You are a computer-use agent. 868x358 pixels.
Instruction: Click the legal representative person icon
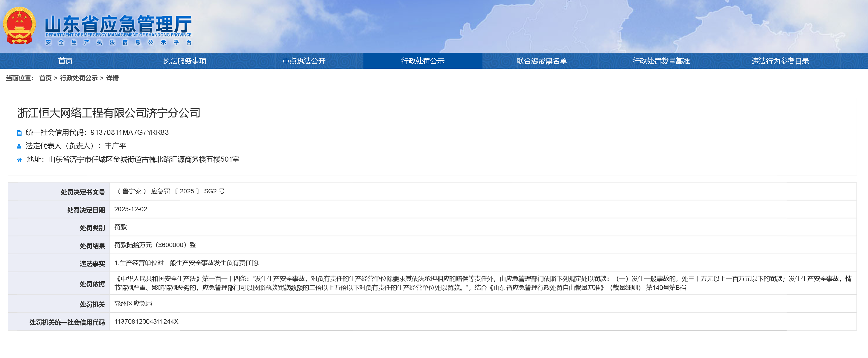pyautogui.click(x=19, y=146)
